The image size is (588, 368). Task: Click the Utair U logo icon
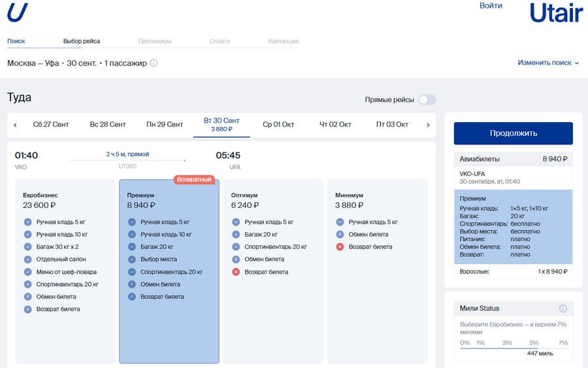point(17,12)
